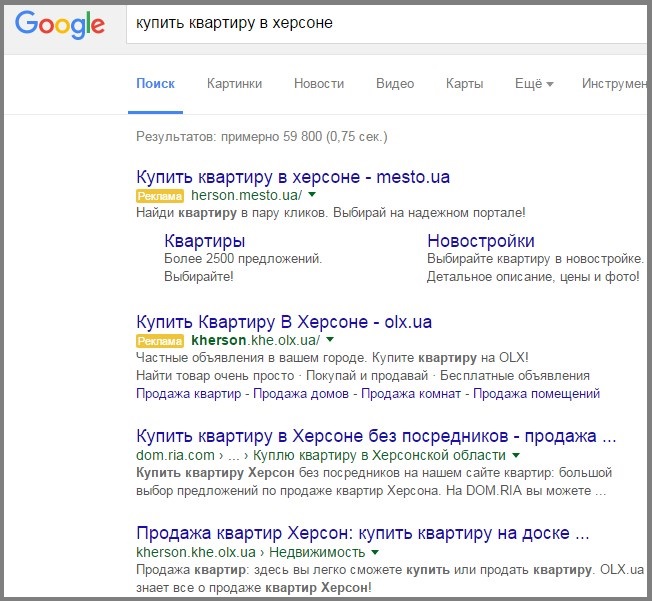The height and width of the screenshot is (601, 652).
Task: Open the Новостройки sitelink
Action: click(x=480, y=241)
